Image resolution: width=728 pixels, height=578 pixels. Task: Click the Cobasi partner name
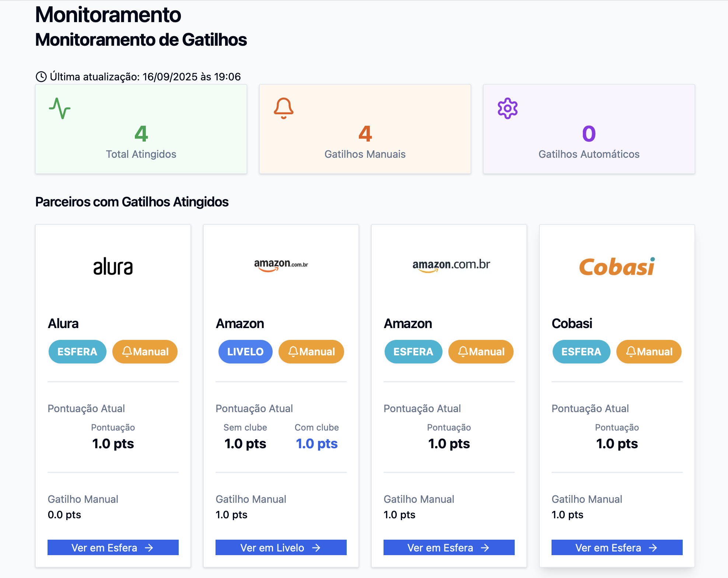click(x=572, y=323)
